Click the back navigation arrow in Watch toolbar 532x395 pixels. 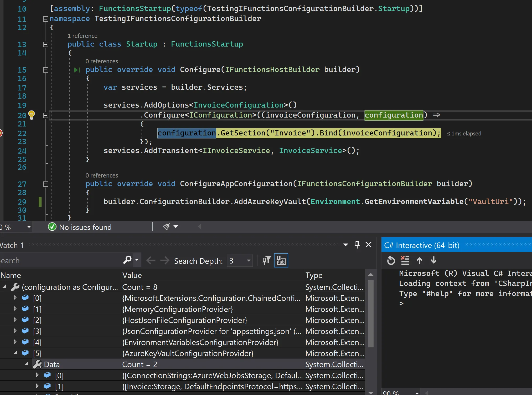pyautogui.click(x=151, y=260)
